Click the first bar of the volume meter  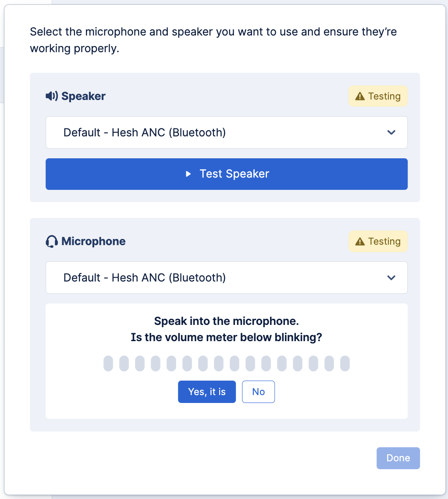tap(108, 364)
